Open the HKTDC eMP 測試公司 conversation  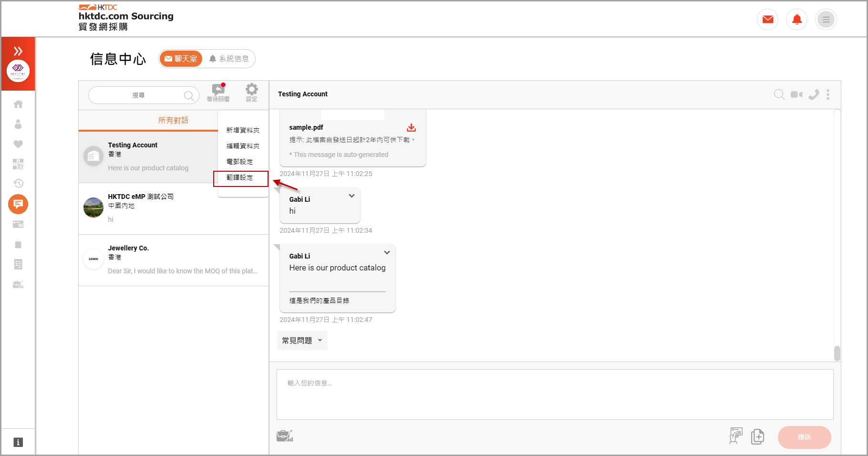[174, 208]
